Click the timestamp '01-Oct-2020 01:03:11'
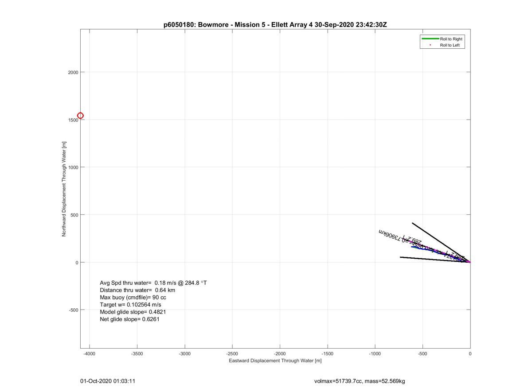Screen dimensions: 532x392 [x=108, y=381]
